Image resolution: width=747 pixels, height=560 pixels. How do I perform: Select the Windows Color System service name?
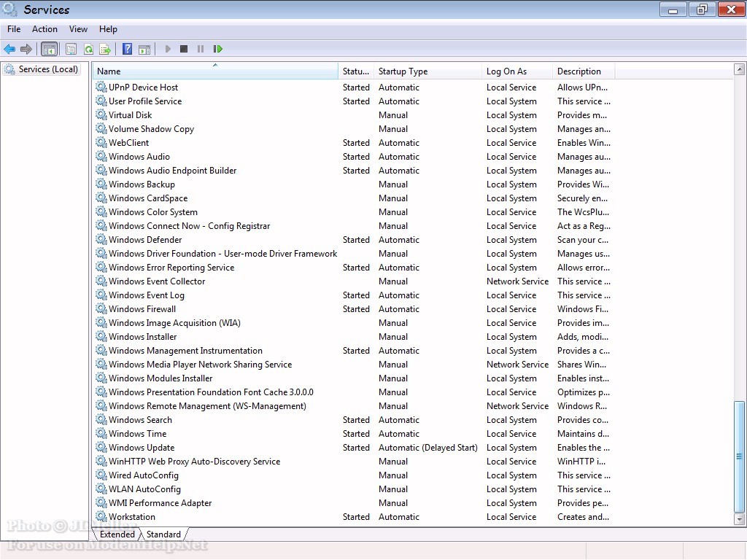(153, 211)
